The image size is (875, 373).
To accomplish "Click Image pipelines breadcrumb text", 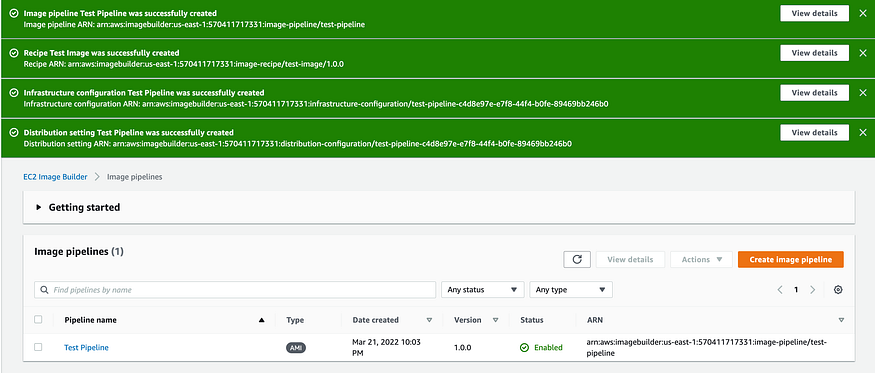I will pyautogui.click(x=134, y=176).
